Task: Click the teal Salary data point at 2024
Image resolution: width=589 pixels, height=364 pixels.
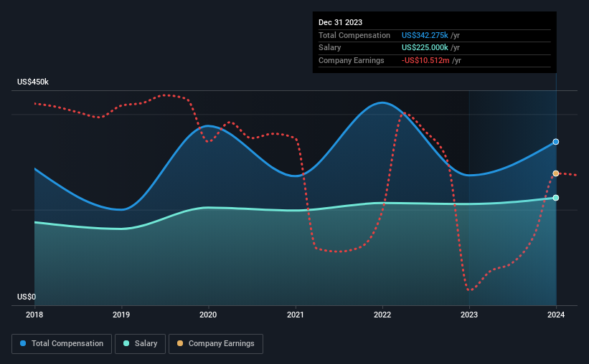Action: [555, 198]
